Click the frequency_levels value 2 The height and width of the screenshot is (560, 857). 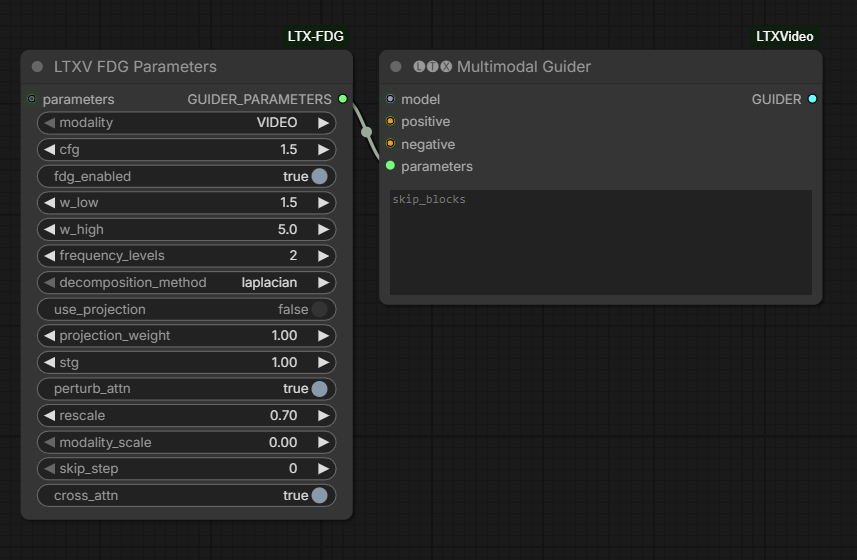click(x=293, y=256)
